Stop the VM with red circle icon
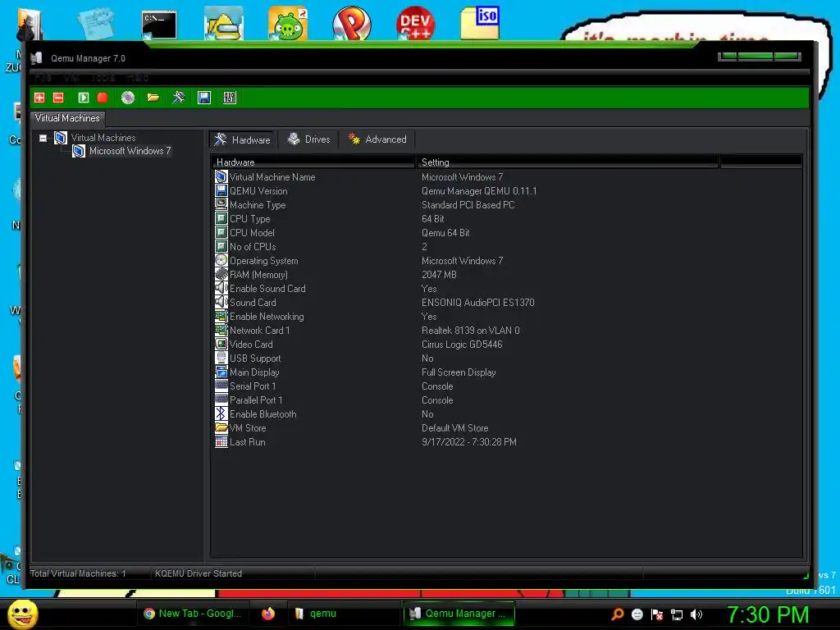The image size is (840, 630). (103, 98)
